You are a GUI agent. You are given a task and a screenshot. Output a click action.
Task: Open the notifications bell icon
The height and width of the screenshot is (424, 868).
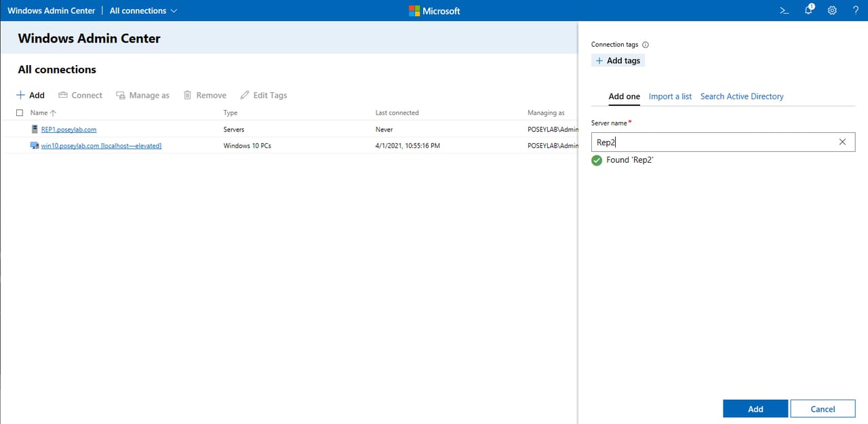point(808,10)
